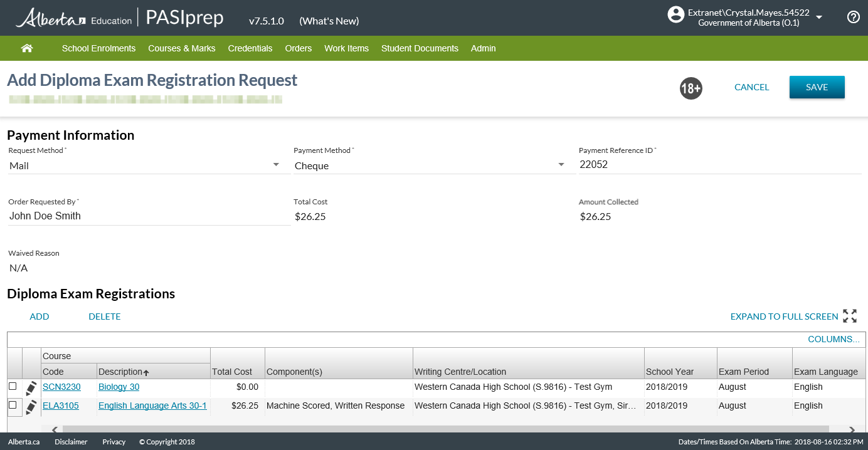Screen dimensions: 868x450
Task: Open the help question mark icon
Action: [x=853, y=18]
